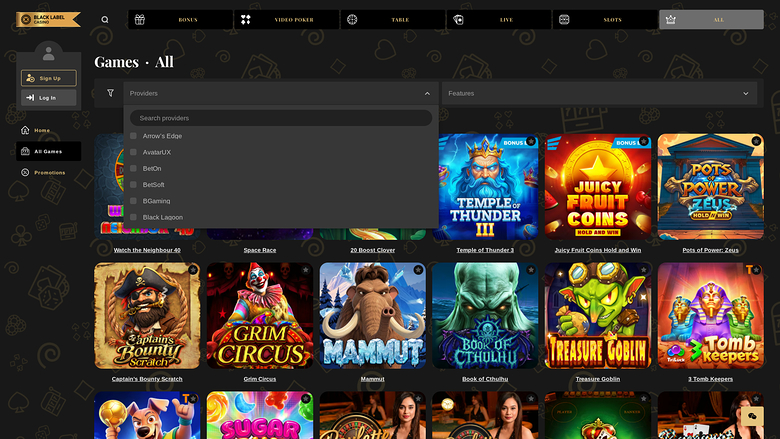Click the Video Poker suits icon

tap(246, 19)
